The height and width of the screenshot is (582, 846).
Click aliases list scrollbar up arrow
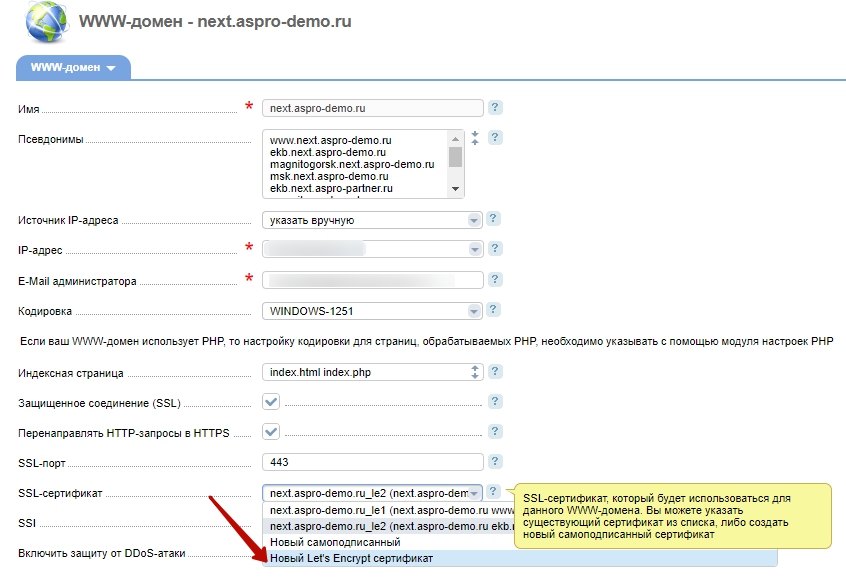coord(455,139)
